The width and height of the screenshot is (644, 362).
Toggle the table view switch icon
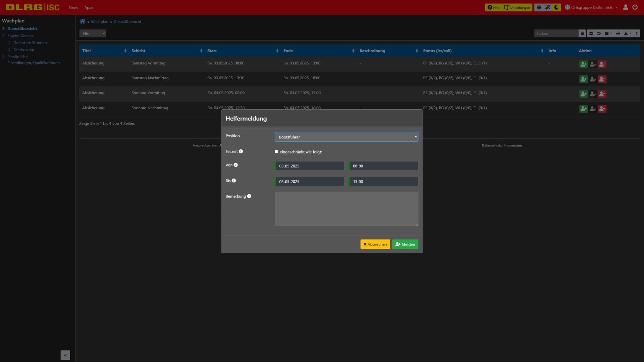click(x=599, y=33)
